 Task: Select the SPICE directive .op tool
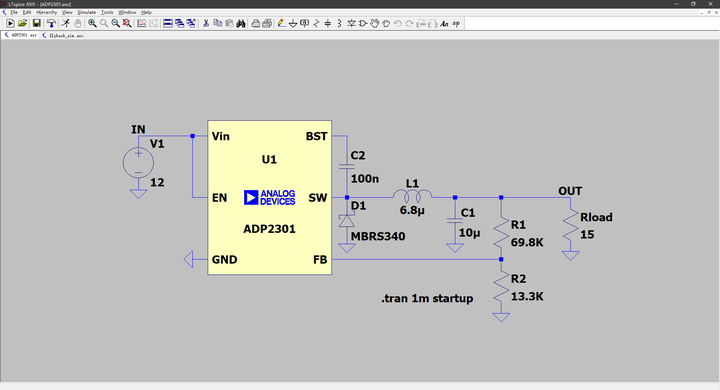(456, 23)
